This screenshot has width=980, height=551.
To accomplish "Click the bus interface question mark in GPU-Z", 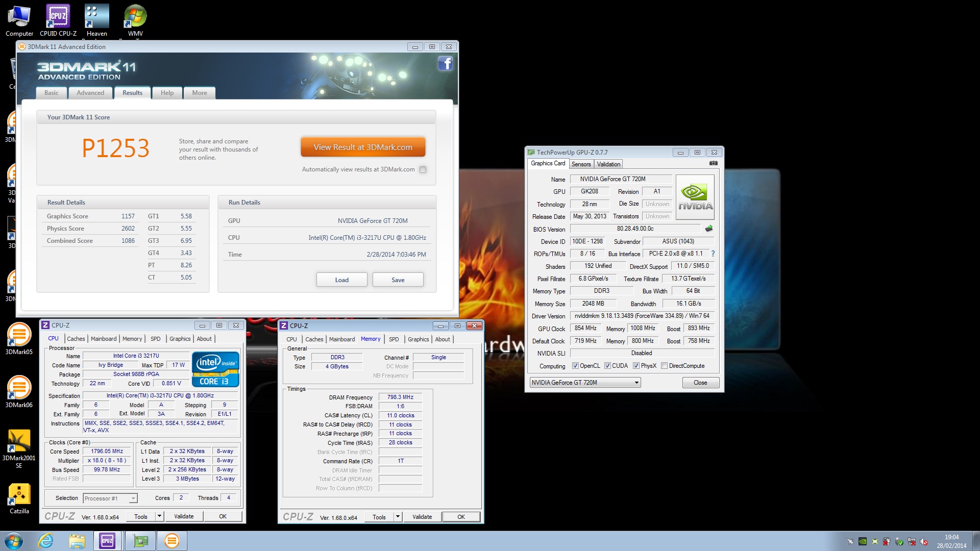I will coord(713,254).
